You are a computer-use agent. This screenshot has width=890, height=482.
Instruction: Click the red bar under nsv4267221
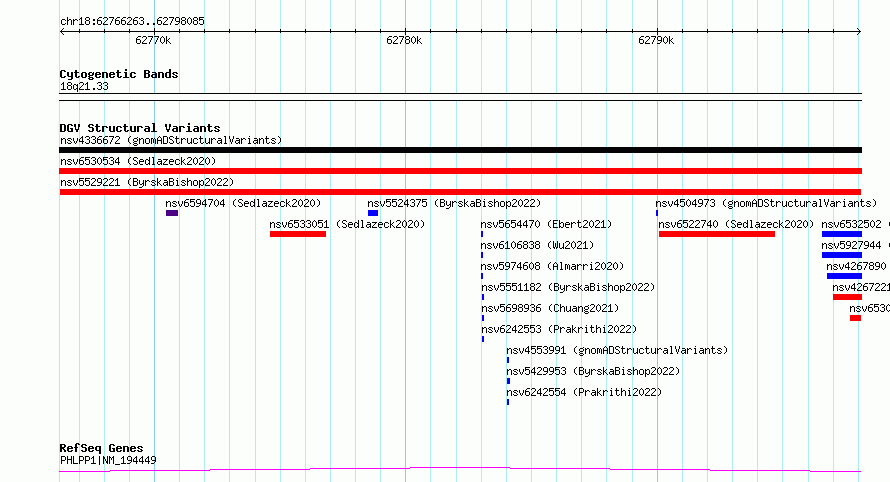click(847, 297)
